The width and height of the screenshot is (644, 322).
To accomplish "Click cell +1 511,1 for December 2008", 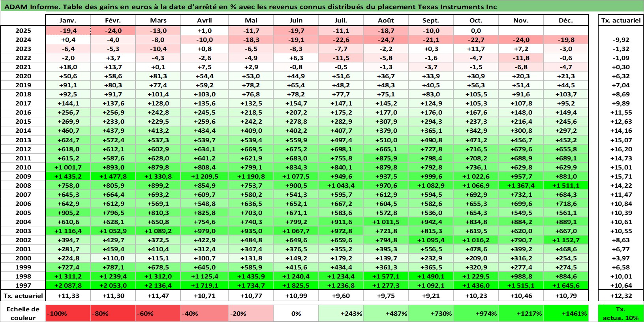I will (566, 185).
